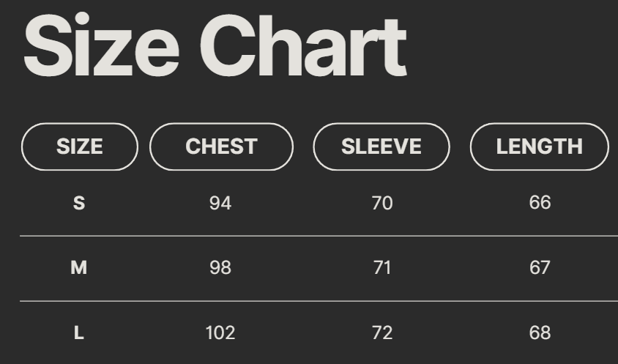Screen dimensions: 618x364
Task: Click the CHEST column header pill
Action: click(x=221, y=146)
